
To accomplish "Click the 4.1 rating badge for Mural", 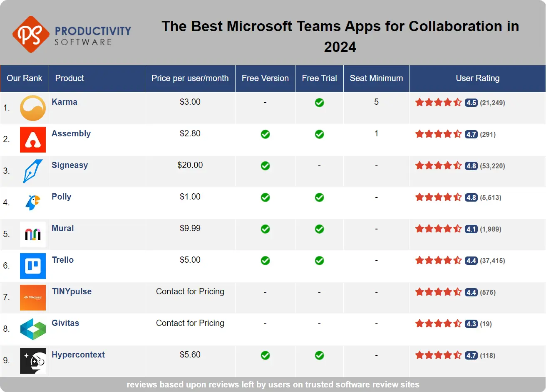I will click(x=471, y=229).
